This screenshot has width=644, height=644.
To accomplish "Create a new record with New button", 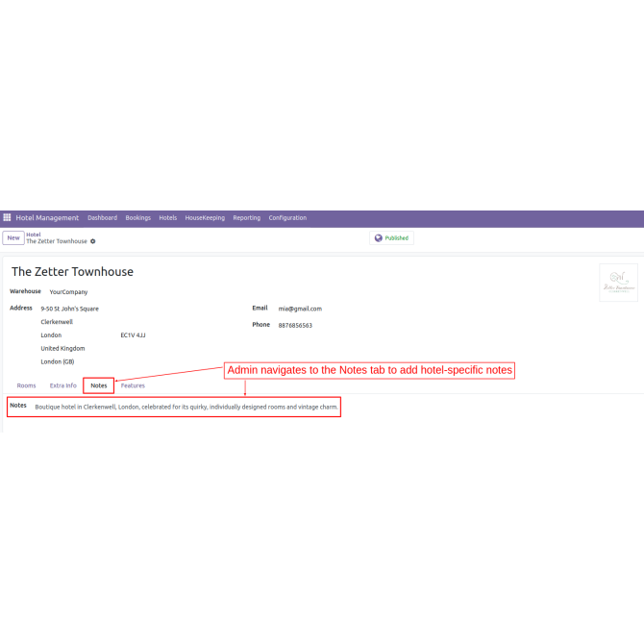I will tap(13, 237).
